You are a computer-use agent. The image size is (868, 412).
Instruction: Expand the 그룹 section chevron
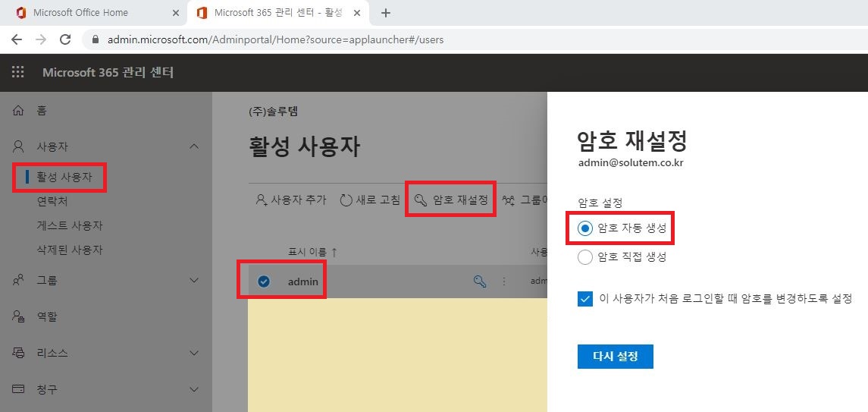[x=194, y=280]
